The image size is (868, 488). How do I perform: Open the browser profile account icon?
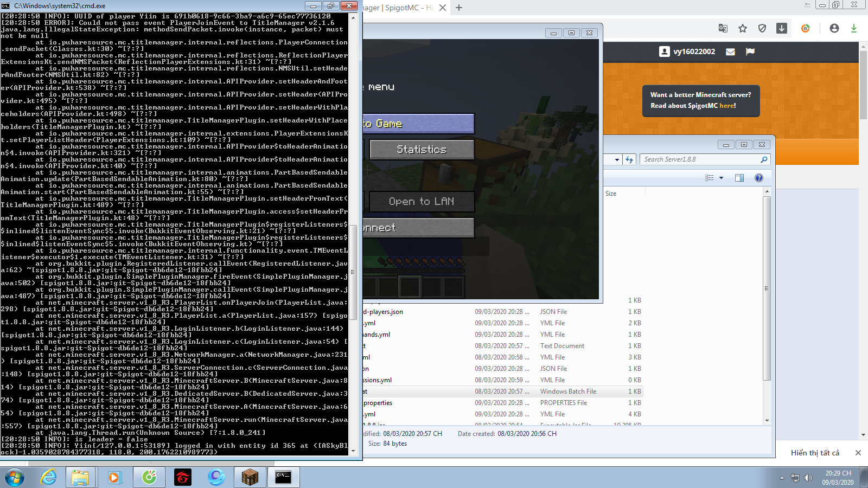point(834,28)
